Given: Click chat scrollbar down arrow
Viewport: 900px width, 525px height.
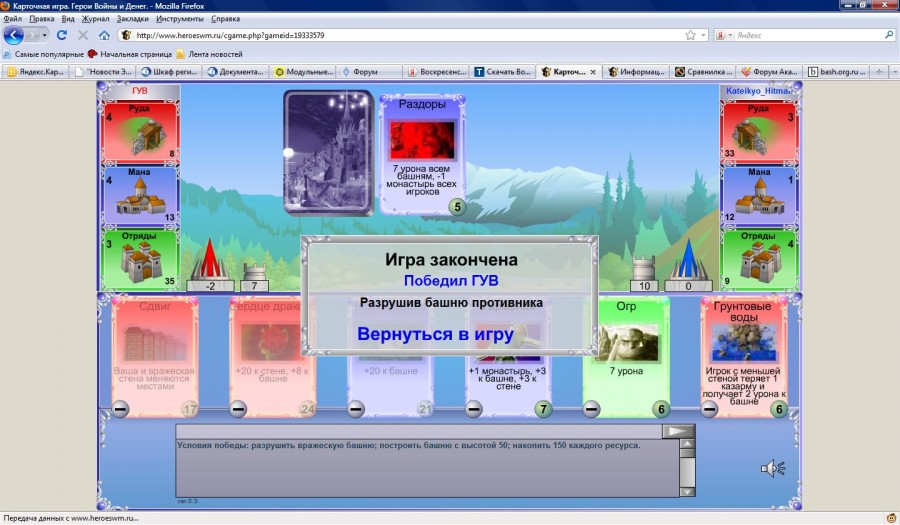Looking at the screenshot, I should point(687,492).
